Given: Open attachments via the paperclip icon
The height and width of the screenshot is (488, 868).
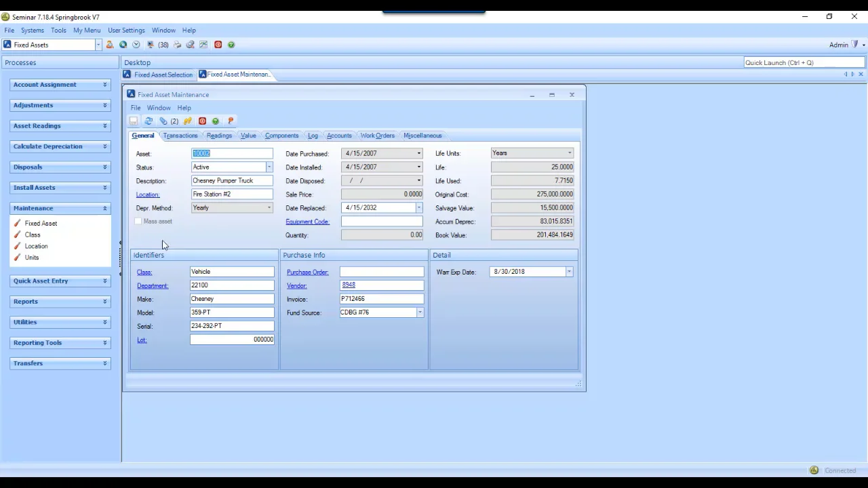Looking at the screenshot, I should [x=163, y=121].
